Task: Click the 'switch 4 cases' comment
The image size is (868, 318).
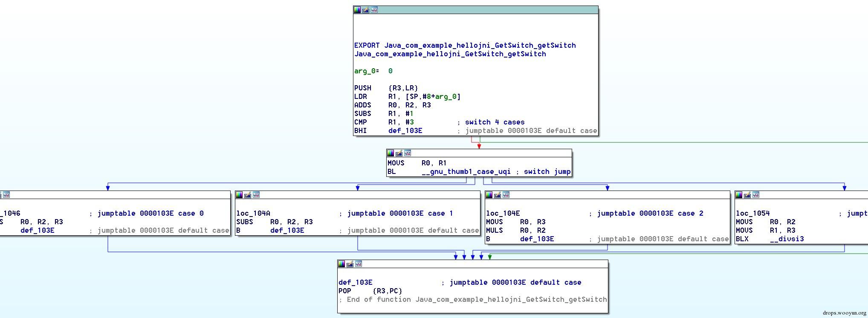Action: coord(495,122)
